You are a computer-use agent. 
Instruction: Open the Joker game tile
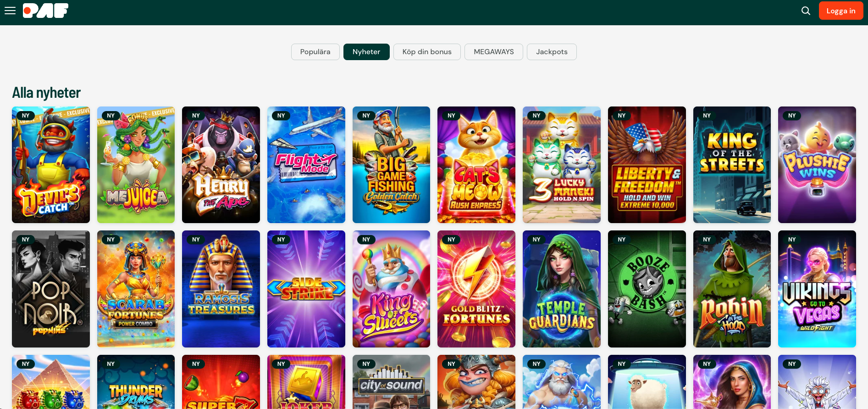click(x=306, y=382)
